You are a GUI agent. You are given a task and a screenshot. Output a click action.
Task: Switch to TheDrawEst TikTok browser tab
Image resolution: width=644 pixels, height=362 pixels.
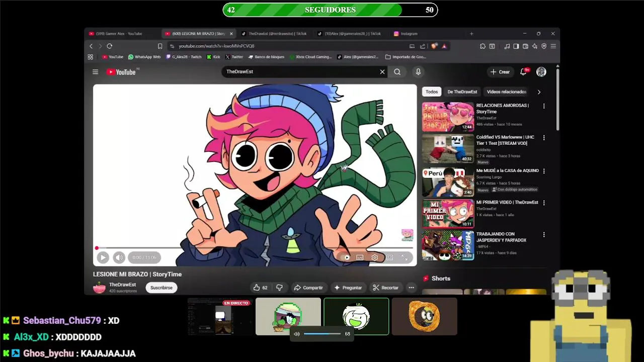[x=274, y=34]
